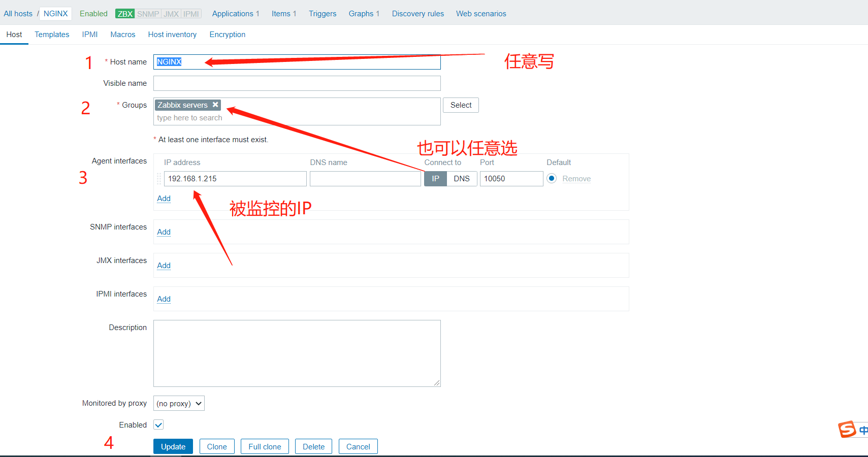This screenshot has width=868, height=457.
Task: Toggle the Enabled checkbox
Action: click(x=158, y=425)
